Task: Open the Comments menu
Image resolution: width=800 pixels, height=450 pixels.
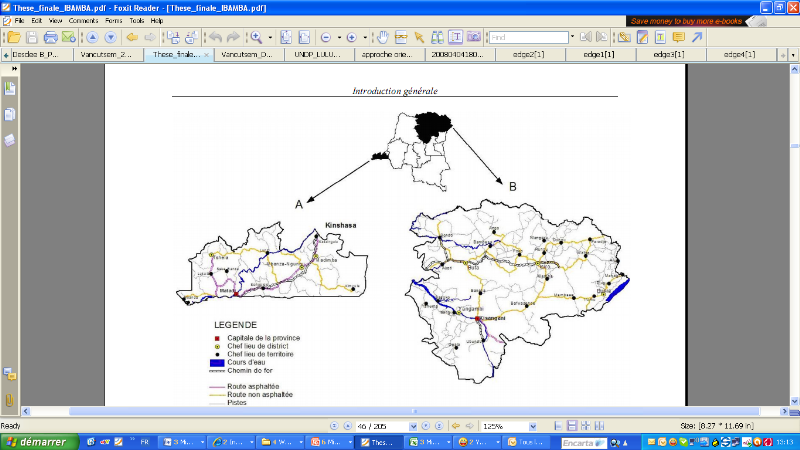Action: point(82,20)
